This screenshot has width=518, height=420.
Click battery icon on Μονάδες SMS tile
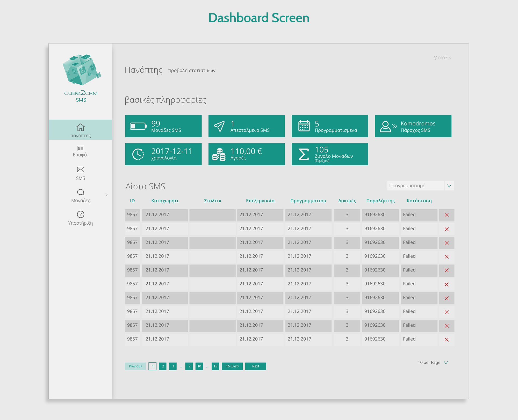[138, 126]
